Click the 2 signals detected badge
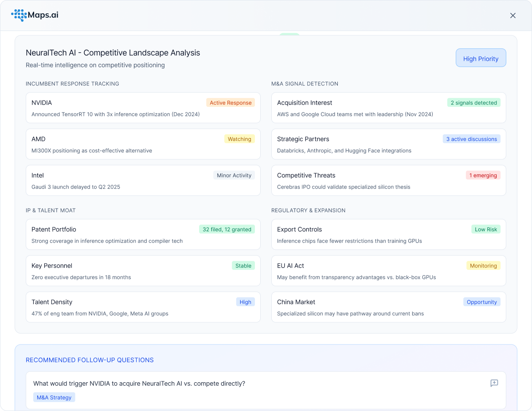Image resolution: width=532 pixels, height=411 pixels. point(473,103)
